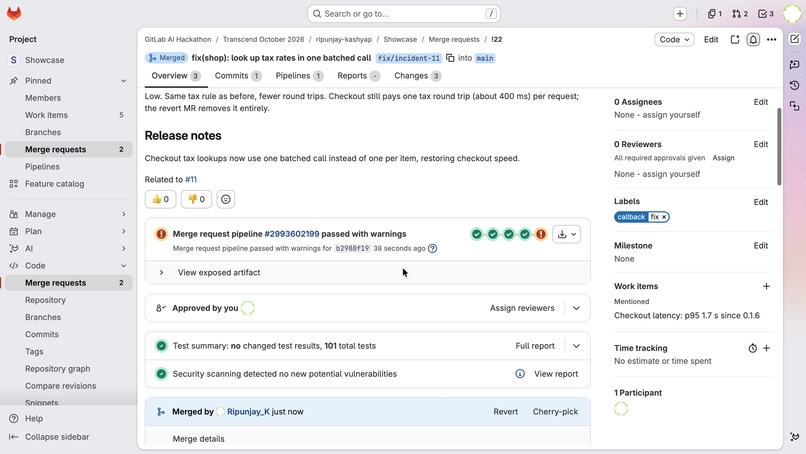Add an emoji reaction

pyautogui.click(x=226, y=199)
